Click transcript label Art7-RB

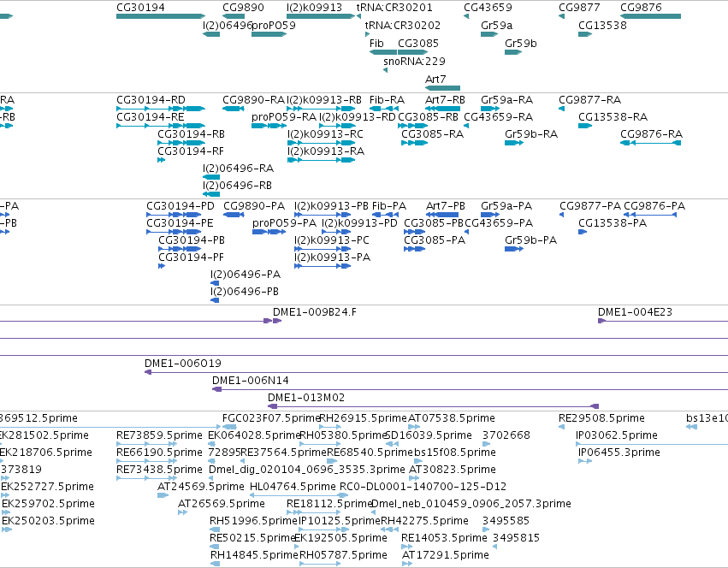[x=445, y=100]
